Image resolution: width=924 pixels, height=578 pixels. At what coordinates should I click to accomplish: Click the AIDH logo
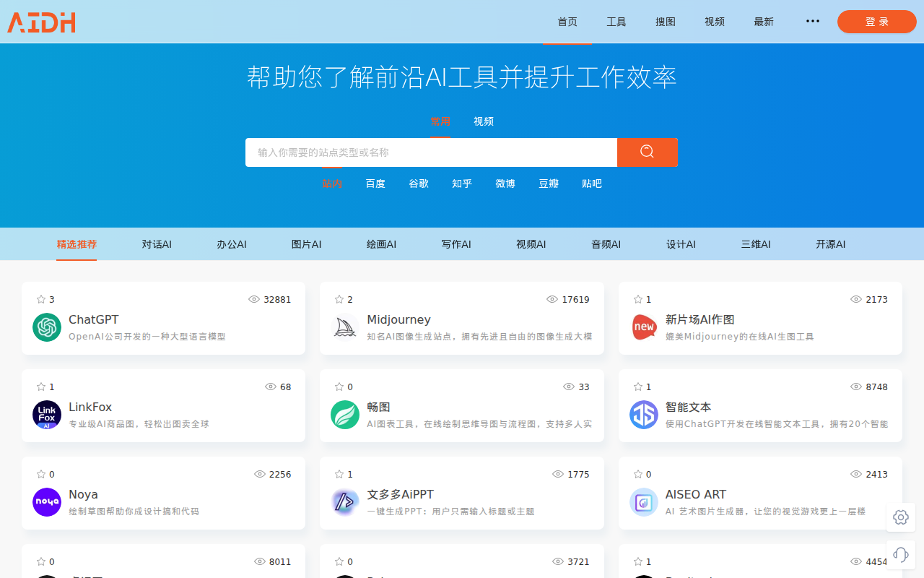coord(41,22)
